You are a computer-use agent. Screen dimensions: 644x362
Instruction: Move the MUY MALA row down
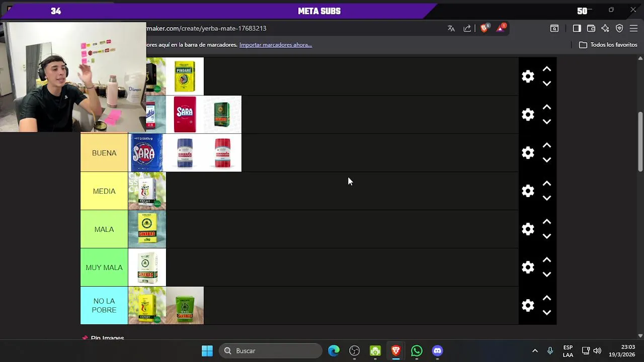547,275
